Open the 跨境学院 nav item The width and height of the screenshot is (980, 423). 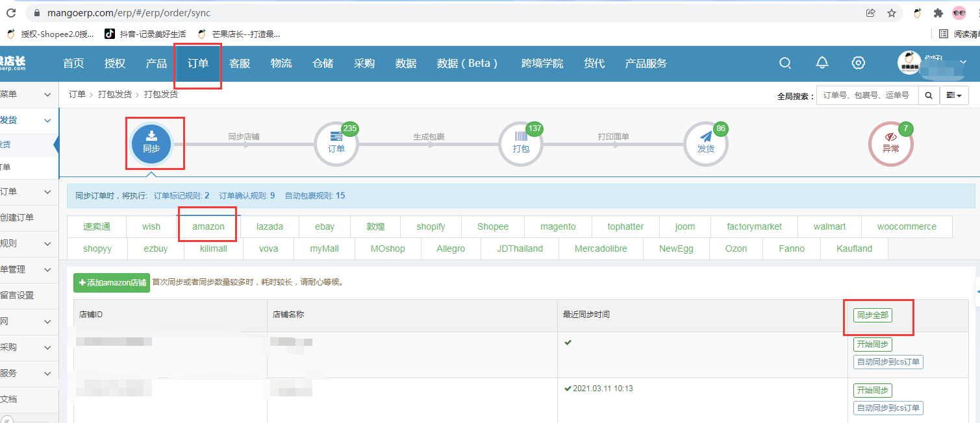point(542,63)
